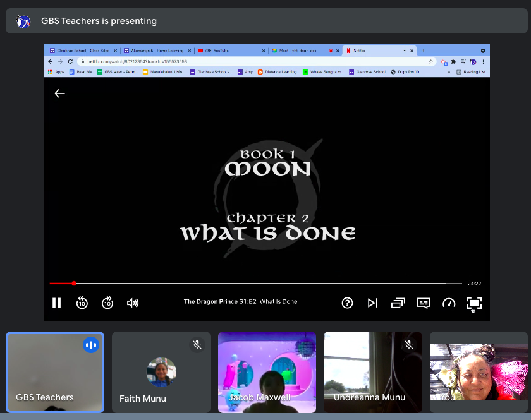Expand the hidden bookmarks chevron
Image resolution: width=531 pixels, height=420 pixels.
coord(449,72)
